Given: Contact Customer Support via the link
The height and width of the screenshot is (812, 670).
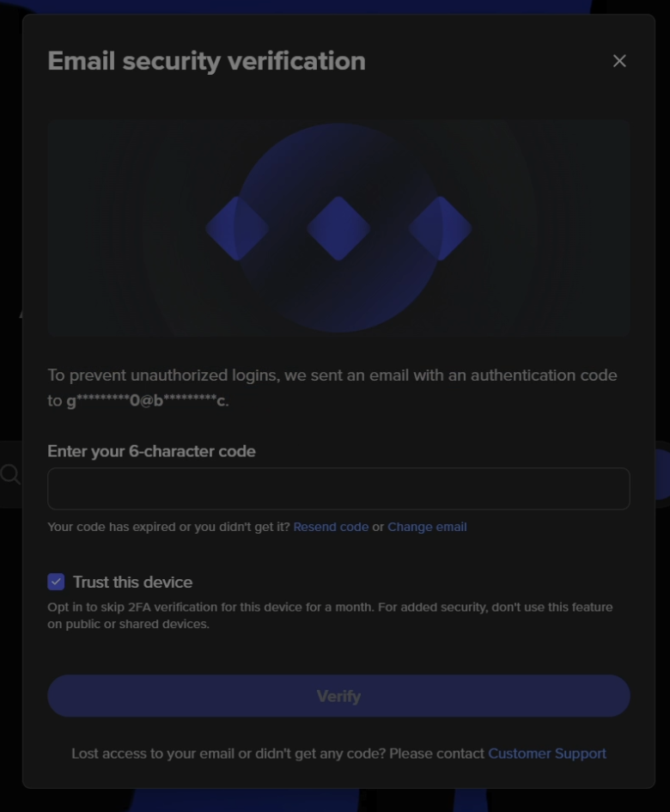Looking at the screenshot, I should [547, 754].
